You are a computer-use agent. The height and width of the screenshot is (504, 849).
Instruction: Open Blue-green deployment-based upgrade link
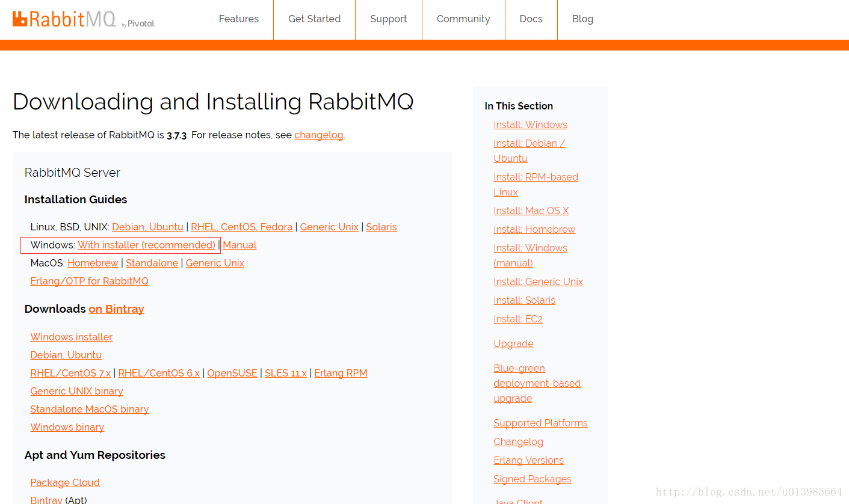pos(537,383)
